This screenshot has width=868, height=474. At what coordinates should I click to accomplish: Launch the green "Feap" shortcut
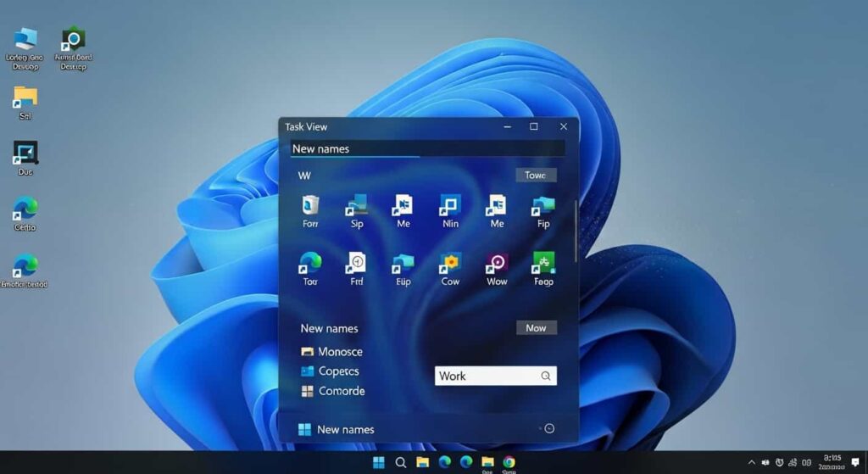(542, 265)
